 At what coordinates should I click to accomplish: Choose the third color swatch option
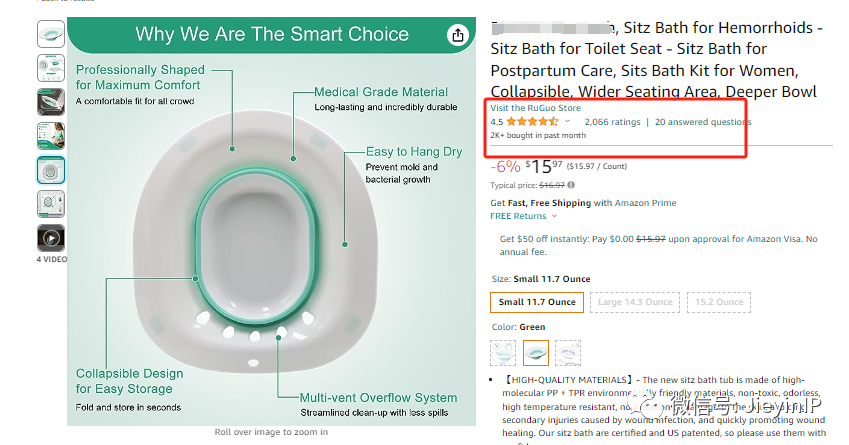coord(568,353)
